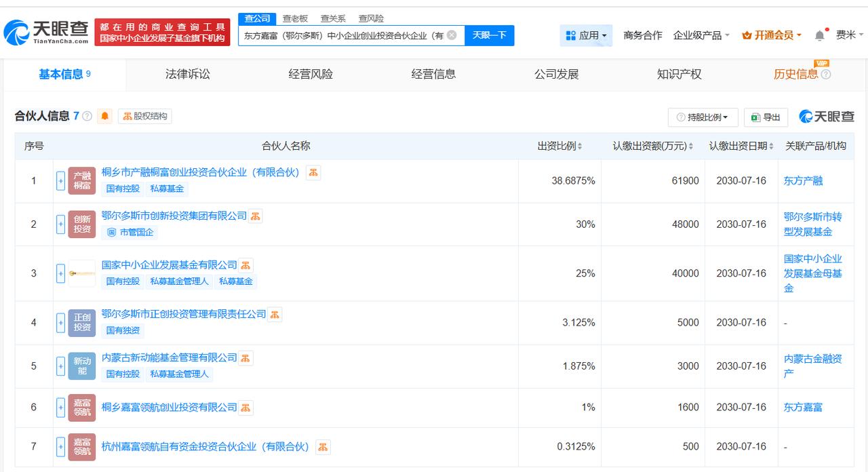
Task: Switch to the 经营风险 tab
Action: (311, 75)
